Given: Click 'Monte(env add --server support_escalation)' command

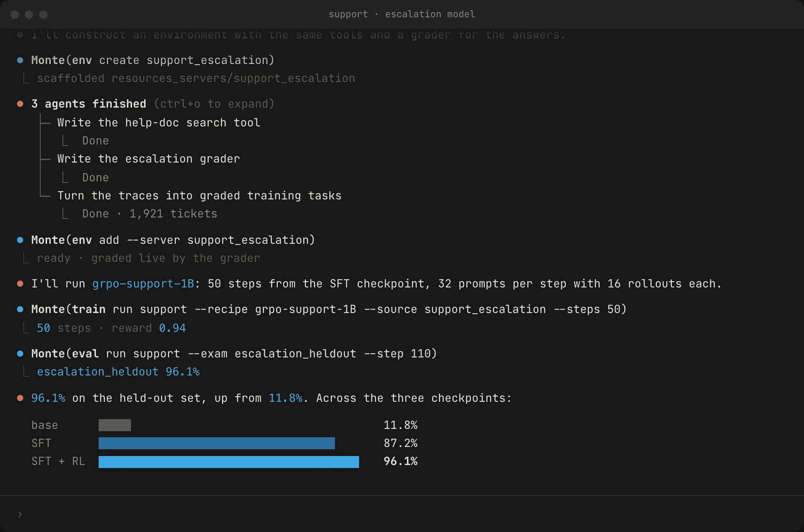Looking at the screenshot, I should (x=173, y=240).
